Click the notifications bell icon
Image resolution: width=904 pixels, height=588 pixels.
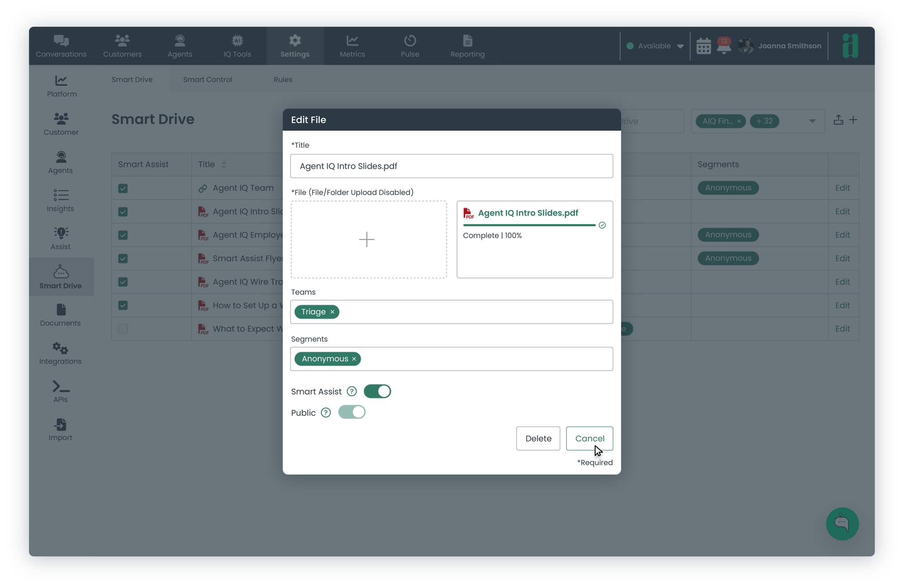coord(724,46)
